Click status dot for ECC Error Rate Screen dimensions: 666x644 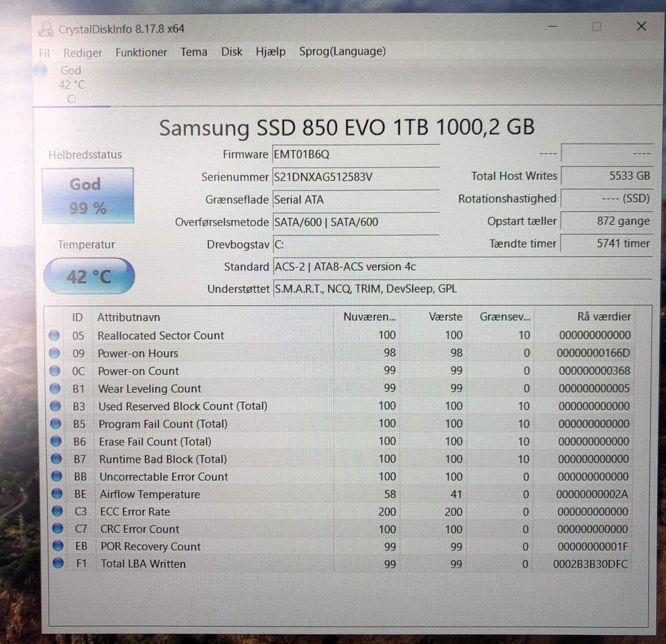point(58,511)
